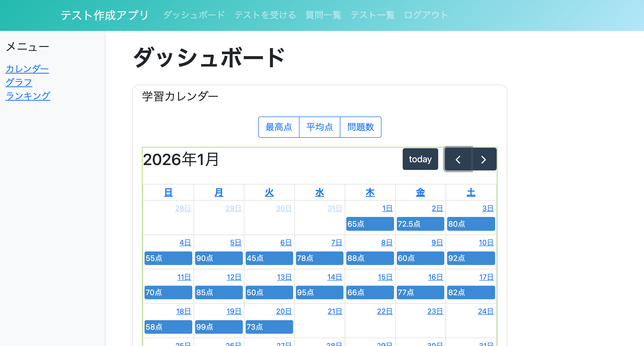644x346 pixels.
Task: Click the 土 (Saturday) column header link
Action: click(x=471, y=192)
